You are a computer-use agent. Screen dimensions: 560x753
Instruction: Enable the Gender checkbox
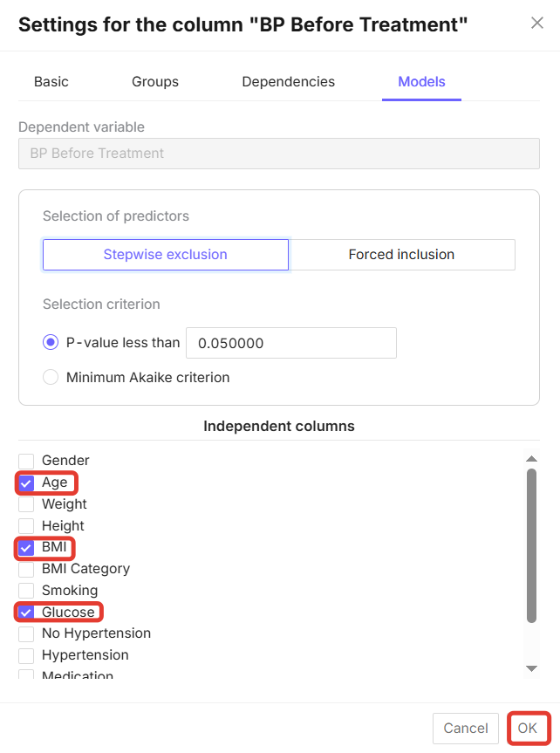pyautogui.click(x=26, y=461)
